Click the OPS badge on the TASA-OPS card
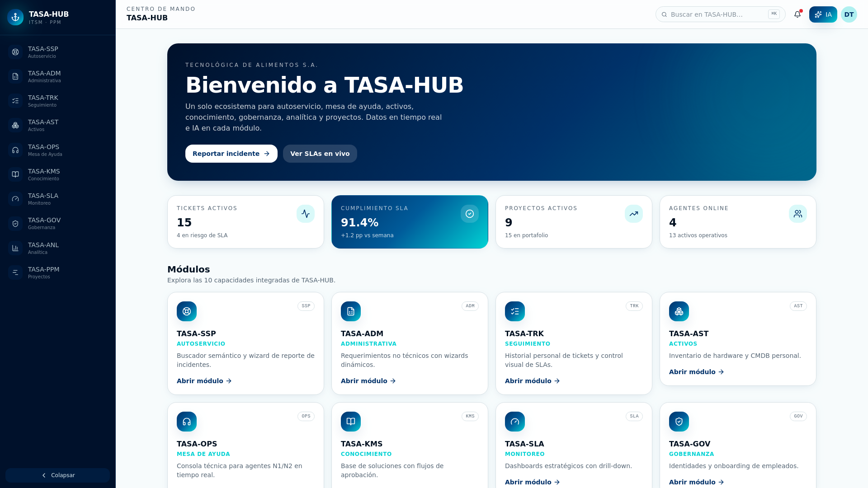 tap(306, 416)
